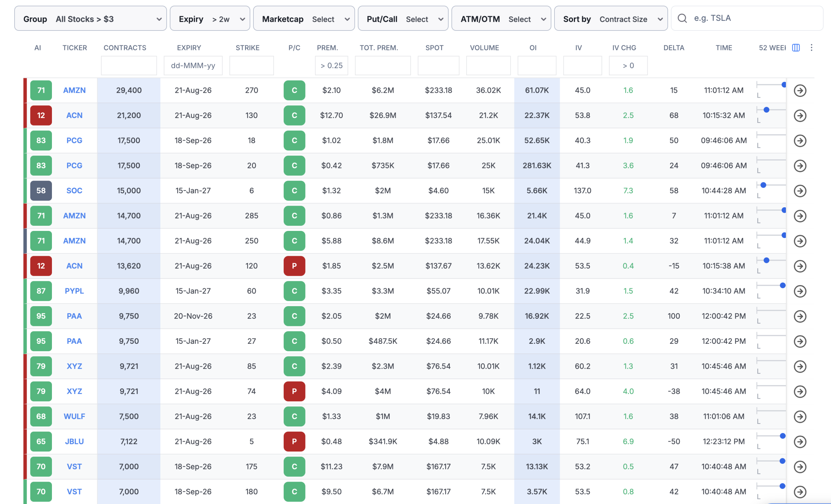Sort by the VOLUME column header
The width and height of the screenshot is (831, 504).
[x=484, y=48]
